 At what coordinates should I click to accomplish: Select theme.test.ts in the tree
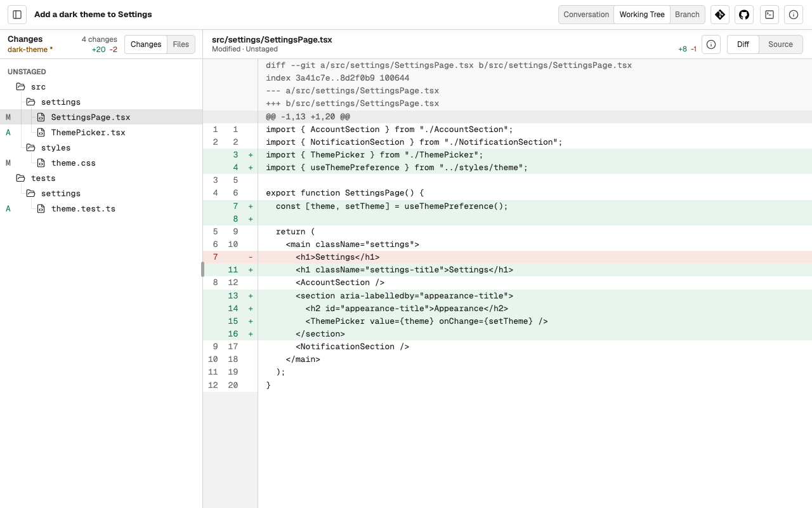(x=101, y=208)
